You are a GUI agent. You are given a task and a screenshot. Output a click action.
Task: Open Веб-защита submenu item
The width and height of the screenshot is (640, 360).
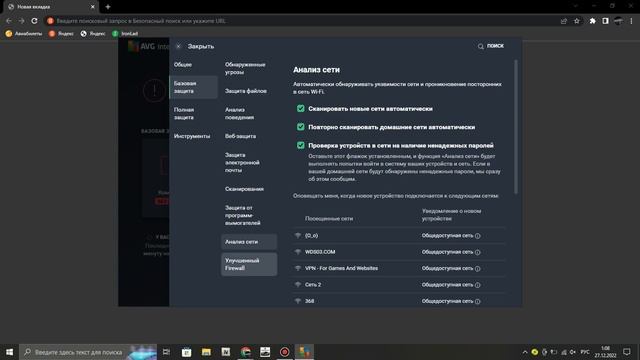[240, 136]
